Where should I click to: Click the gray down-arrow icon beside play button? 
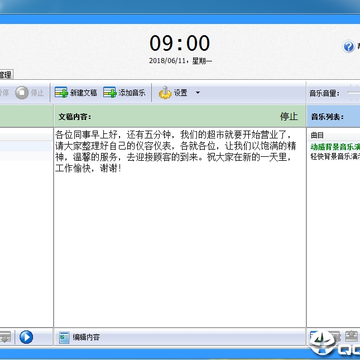[6, 337]
